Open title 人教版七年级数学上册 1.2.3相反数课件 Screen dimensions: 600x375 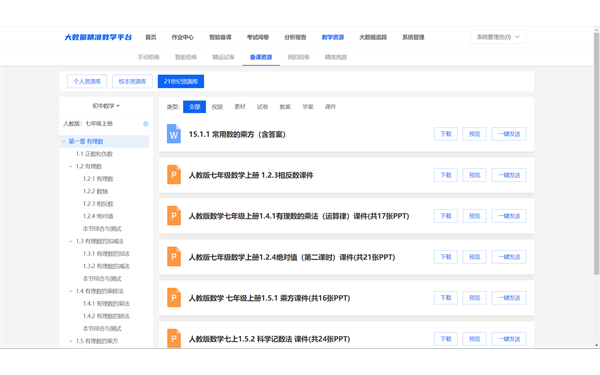click(x=251, y=175)
